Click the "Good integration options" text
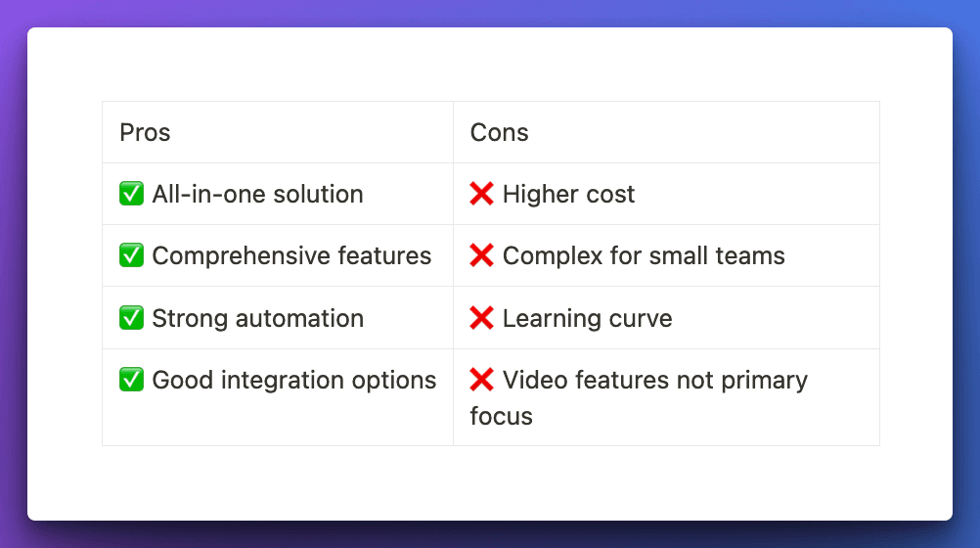Image resolution: width=980 pixels, height=548 pixels. point(293,381)
